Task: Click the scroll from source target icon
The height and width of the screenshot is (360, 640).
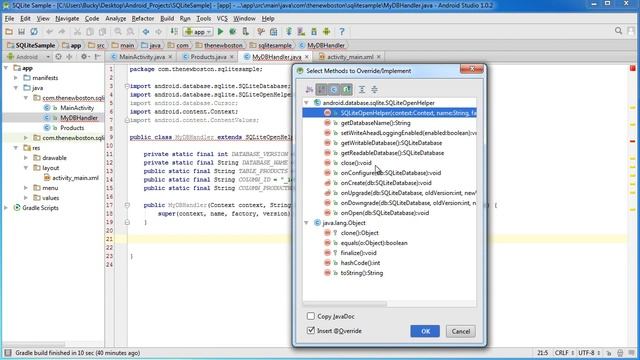Action: [x=58, y=57]
